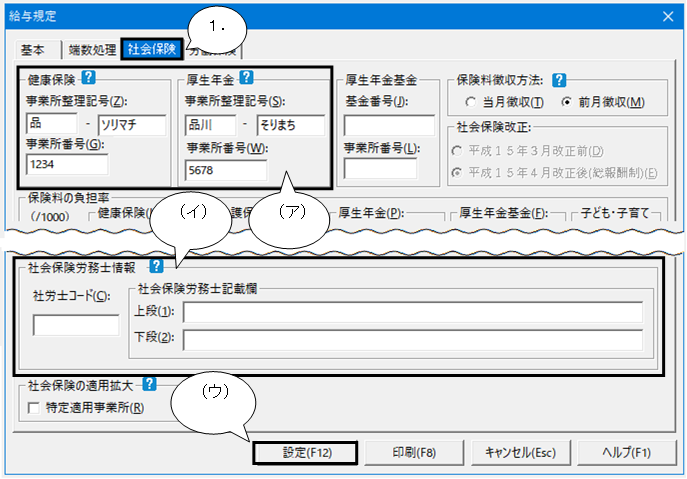Image resolution: width=687 pixels, height=479 pixels.
Task: Click the 印刷(F8) button
Action: 414,451
